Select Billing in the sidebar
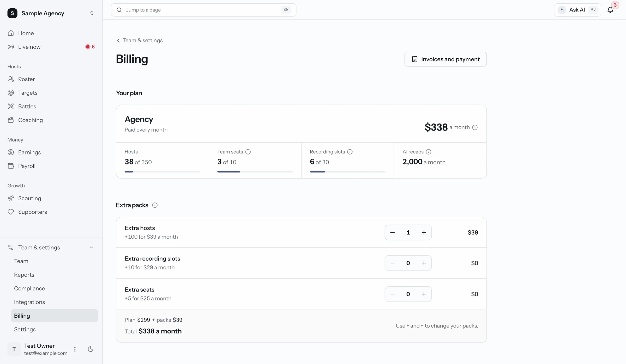The width and height of the screenshot is (626, 364). click(x=54, y=316)
